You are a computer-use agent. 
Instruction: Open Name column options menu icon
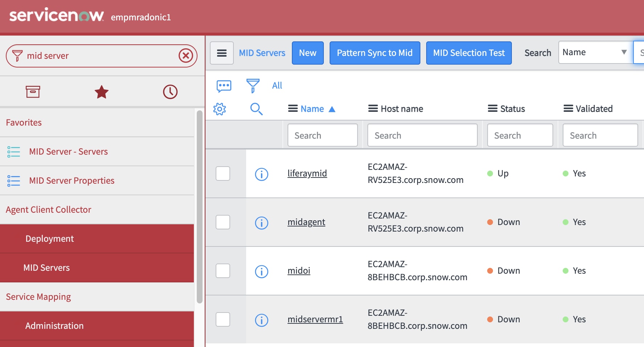[293, 109]
